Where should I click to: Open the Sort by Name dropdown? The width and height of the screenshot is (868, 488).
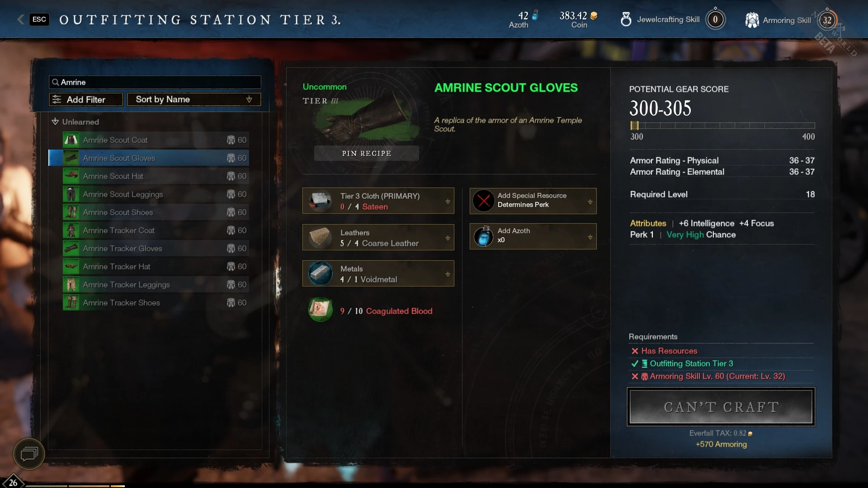coord(194,99)
